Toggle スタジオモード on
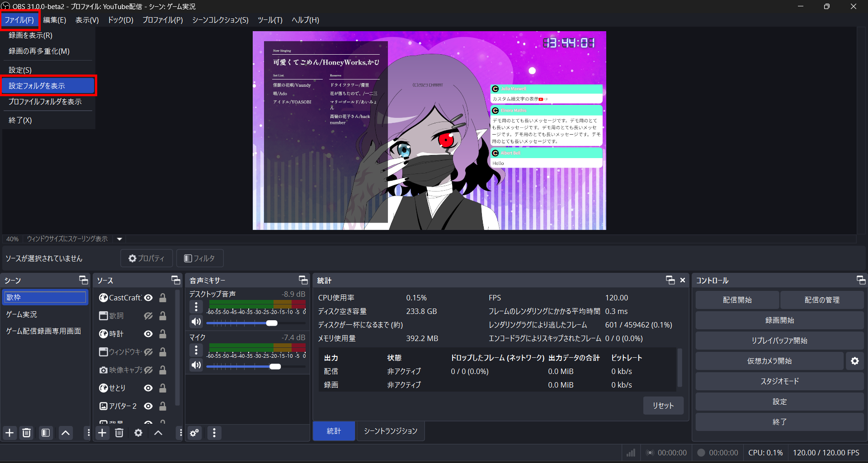 pos(779,381)
